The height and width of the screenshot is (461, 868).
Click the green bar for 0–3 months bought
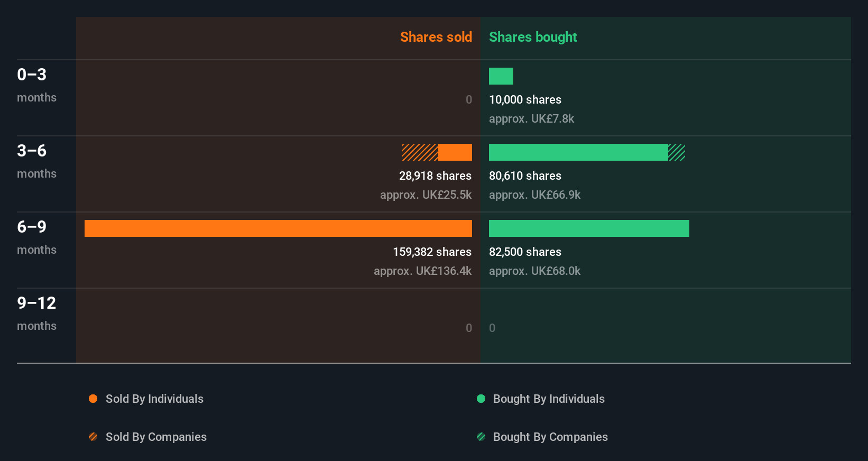(x=501, y=76)
